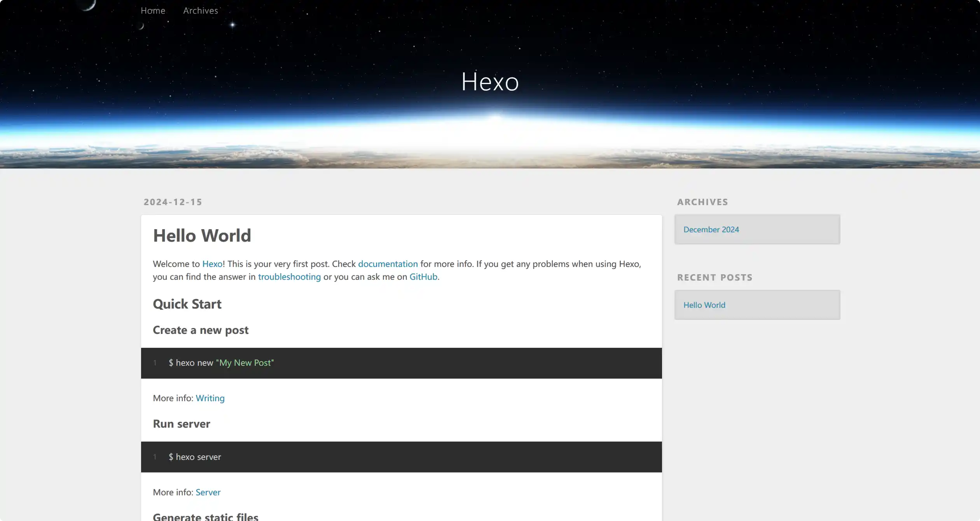Image resolution: width=980 pixels, height=521 pixels.
Task: Open the documentation link
Action: coord(388,264)
